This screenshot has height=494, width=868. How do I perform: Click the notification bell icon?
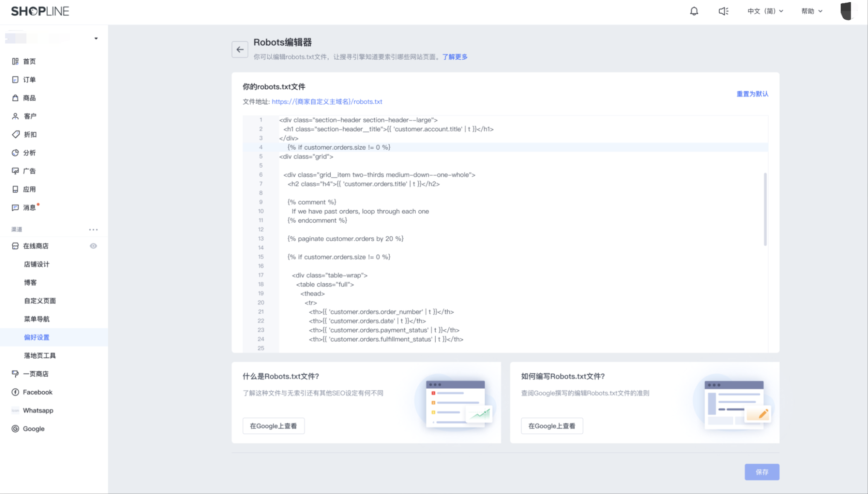tap(694, 11)
